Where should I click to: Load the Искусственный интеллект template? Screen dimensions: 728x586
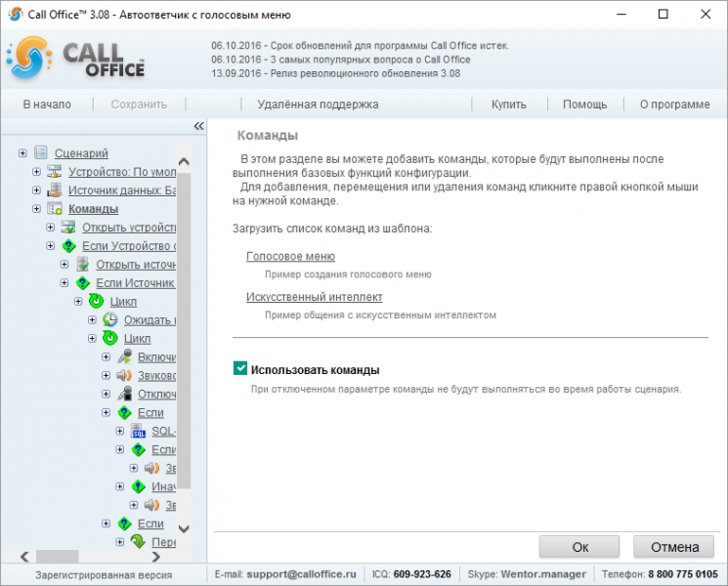[x=315, y=297]
